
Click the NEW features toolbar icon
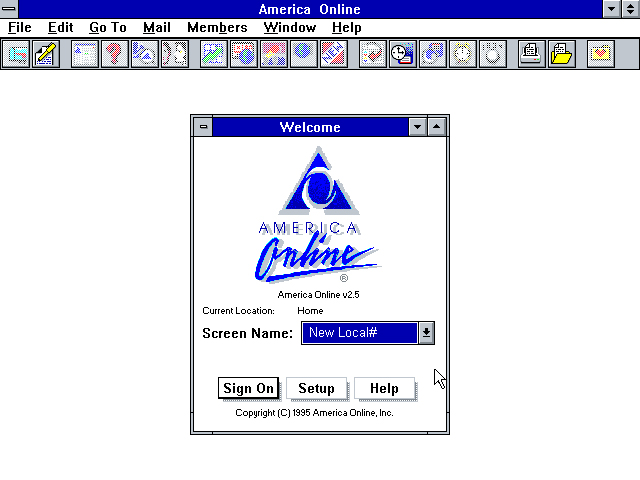point(334,54)
